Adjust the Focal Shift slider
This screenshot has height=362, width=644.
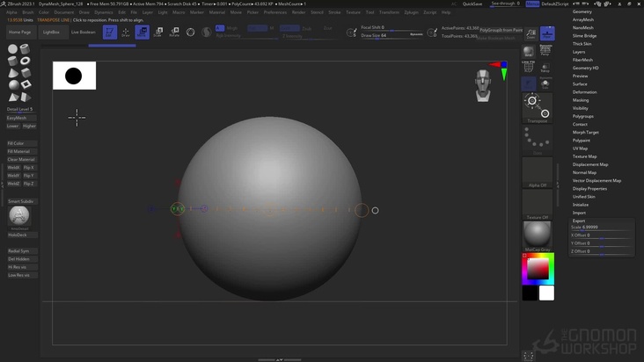(x=392, y=27)
